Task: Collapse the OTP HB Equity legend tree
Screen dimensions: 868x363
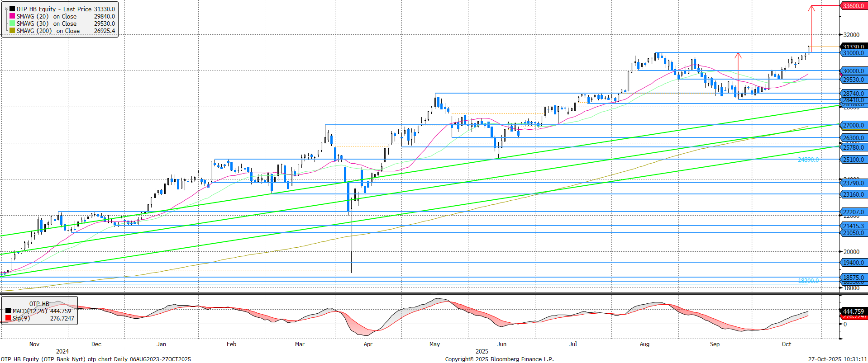Action: [6, 9]
